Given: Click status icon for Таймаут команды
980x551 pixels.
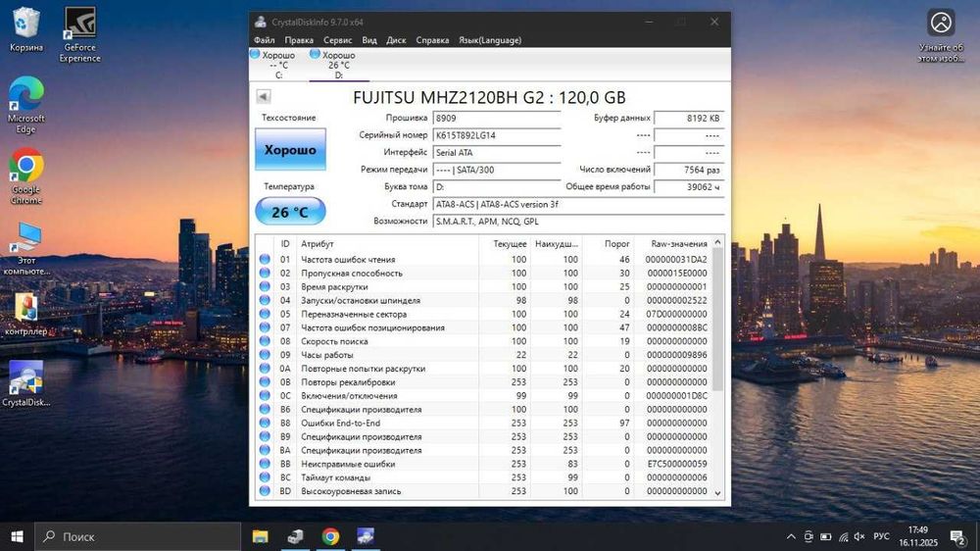Looking at the screenshot, I should point(265,477).
